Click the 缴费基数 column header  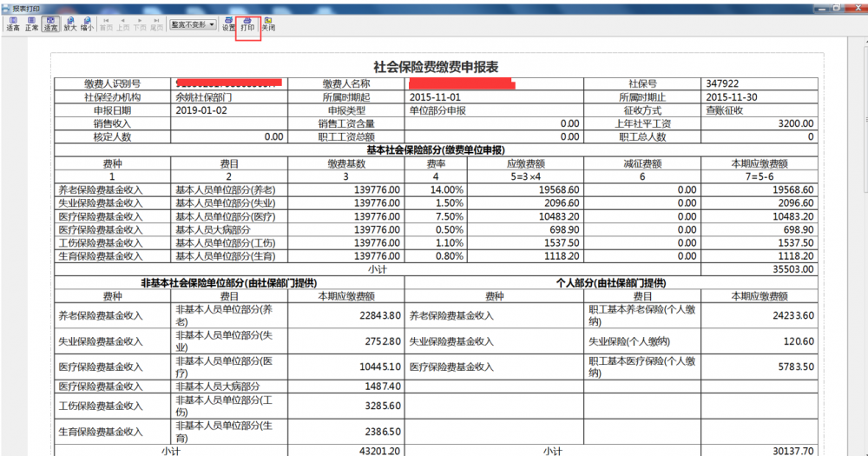point(346,163)
